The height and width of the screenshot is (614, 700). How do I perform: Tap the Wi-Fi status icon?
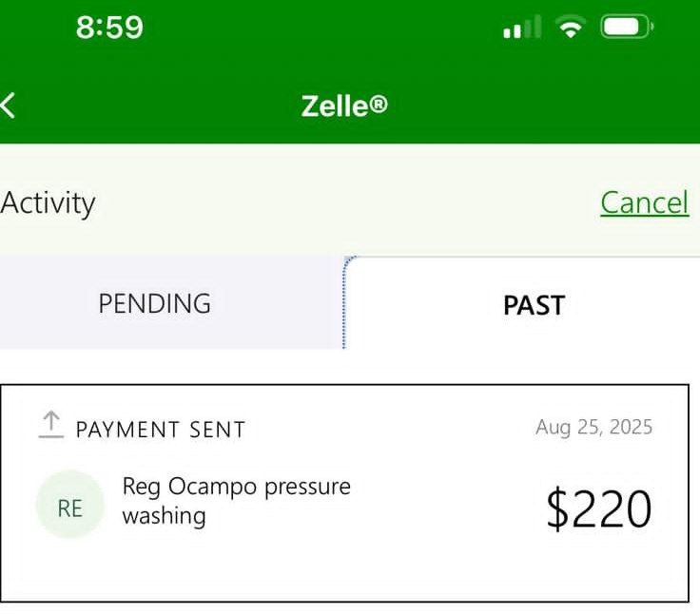(571, 28)
